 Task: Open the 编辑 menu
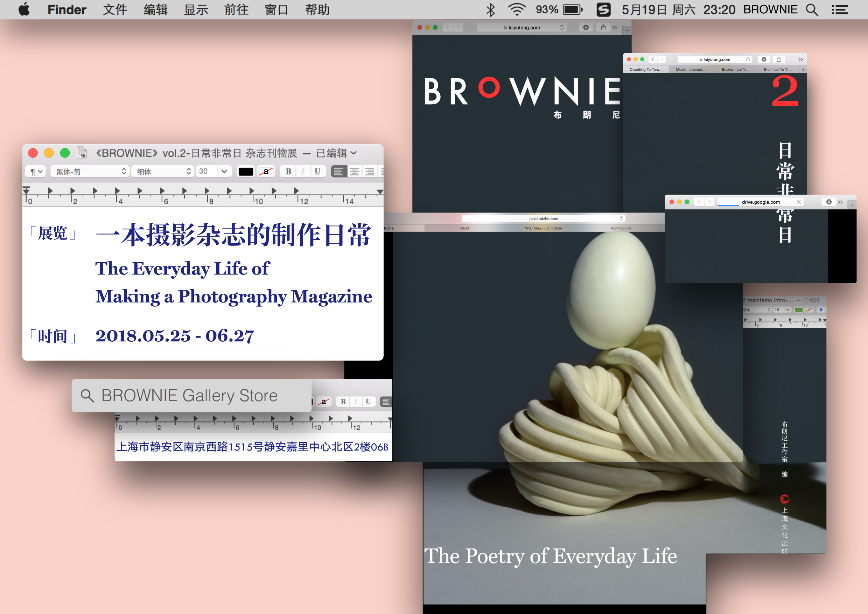tap(156, 9)
